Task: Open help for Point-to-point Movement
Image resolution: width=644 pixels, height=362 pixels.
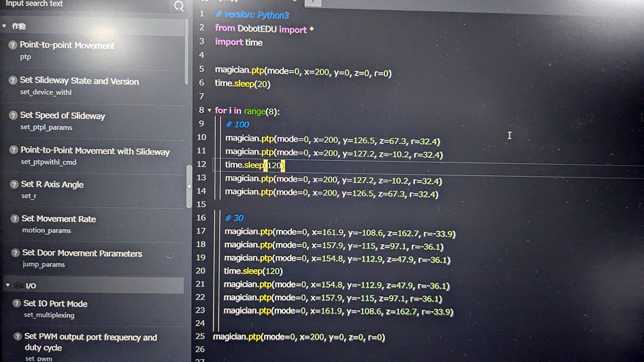Action: click(13, 45)
